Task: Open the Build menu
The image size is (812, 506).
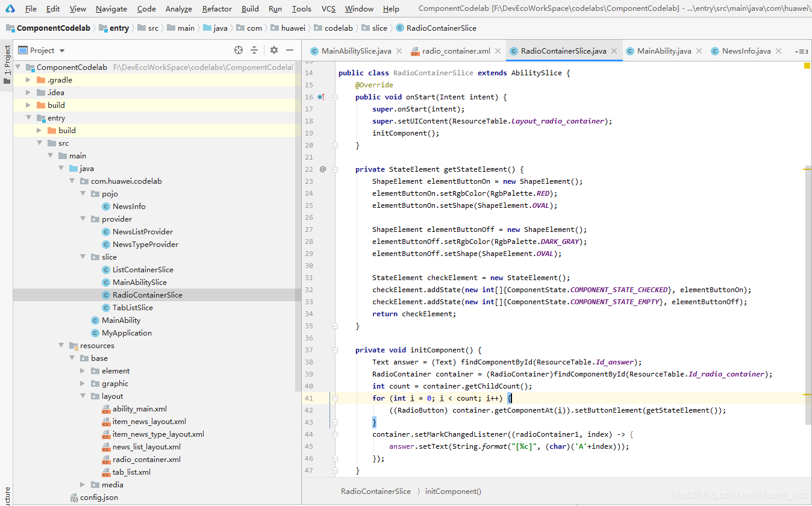Action: tap(250, 8)
